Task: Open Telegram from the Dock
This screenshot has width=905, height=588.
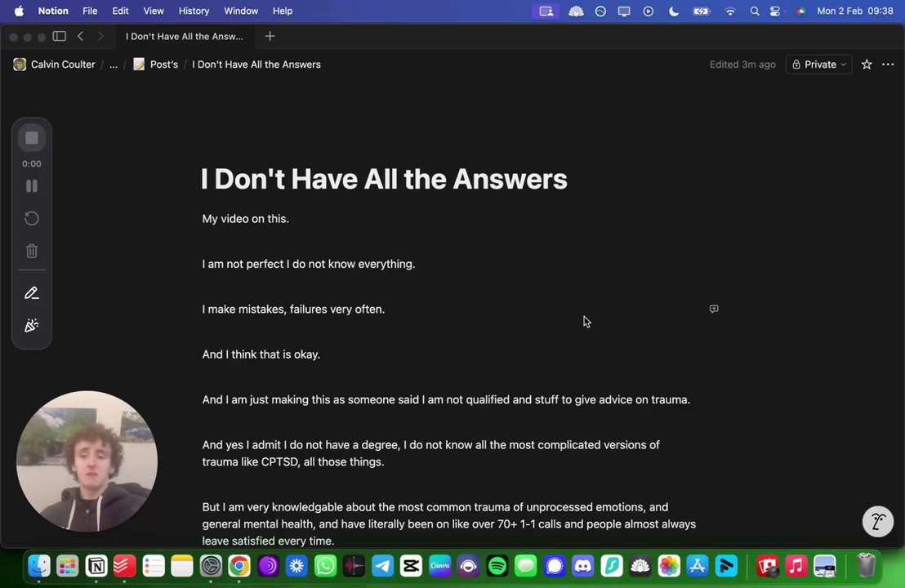Action: coord(382,566)
